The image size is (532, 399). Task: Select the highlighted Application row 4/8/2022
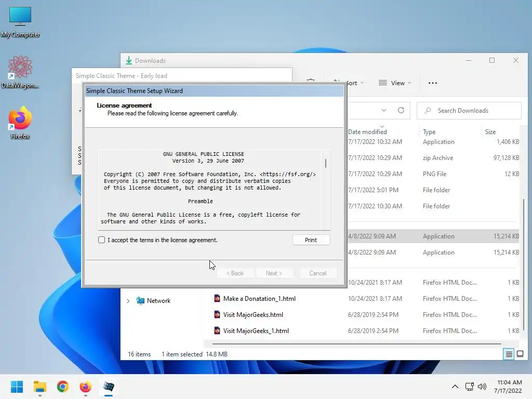[x=433, y=236]
